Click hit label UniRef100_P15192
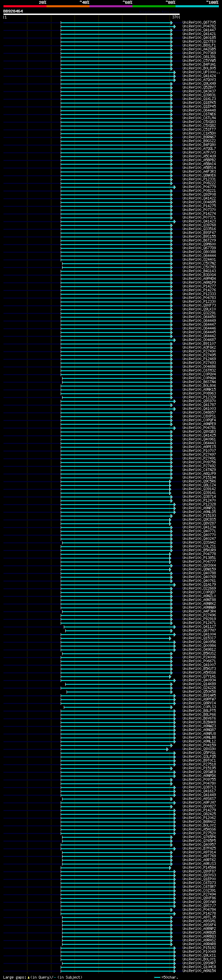Viewport: 222px width, 980px height. click(199, 948)
